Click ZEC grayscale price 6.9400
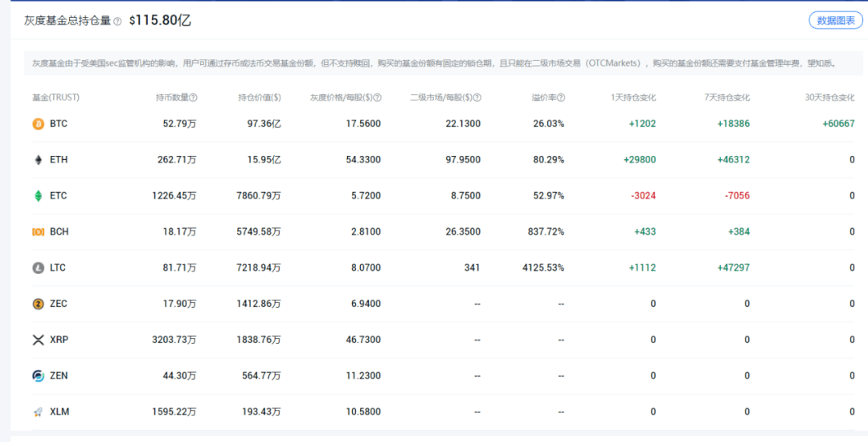Image resolution: width=868 pixels, height=442 pixels. coord(366,303)
